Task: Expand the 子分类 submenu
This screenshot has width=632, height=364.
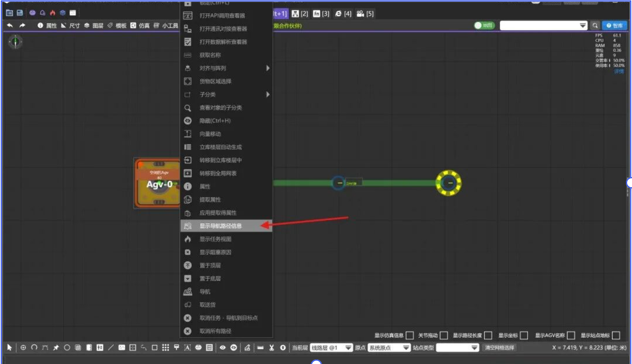Action: (x=227, y=95)
